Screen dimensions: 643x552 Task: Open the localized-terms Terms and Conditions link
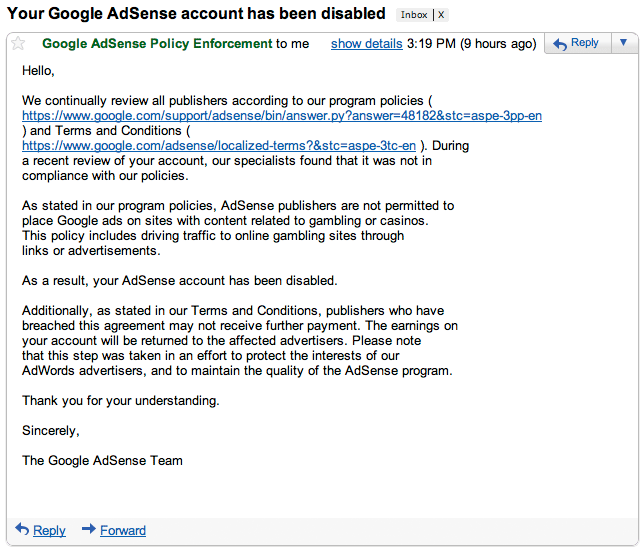(x=219, y=146)
